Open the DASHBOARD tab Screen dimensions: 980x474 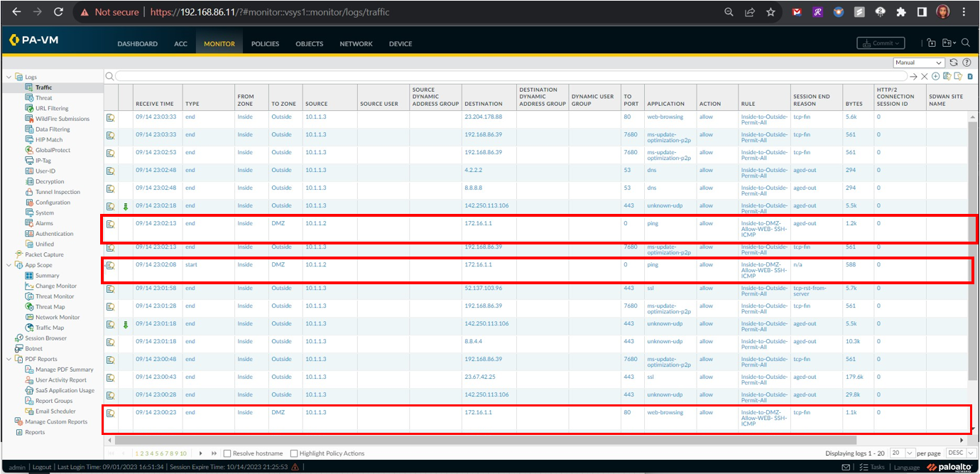click(138, 44)
